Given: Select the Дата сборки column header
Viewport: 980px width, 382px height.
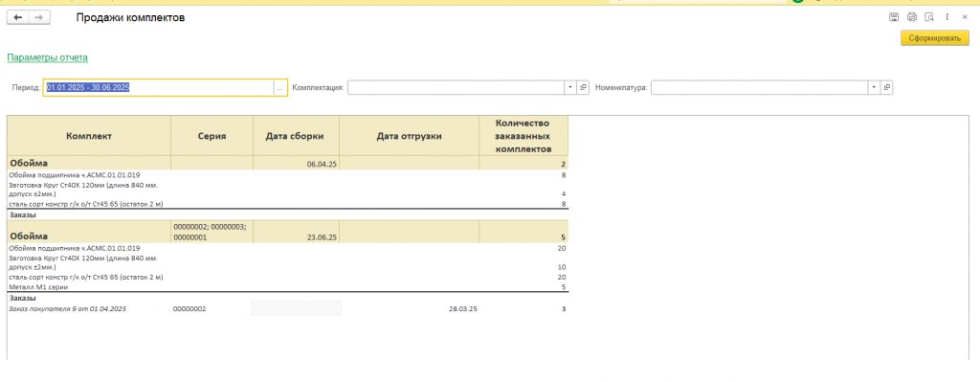Looking at the screenshot, I should 297,136.
